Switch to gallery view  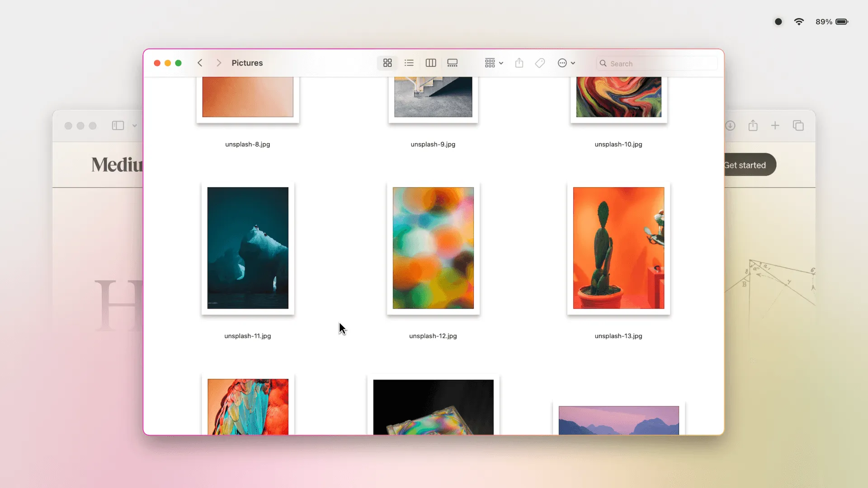coord(452,63)
